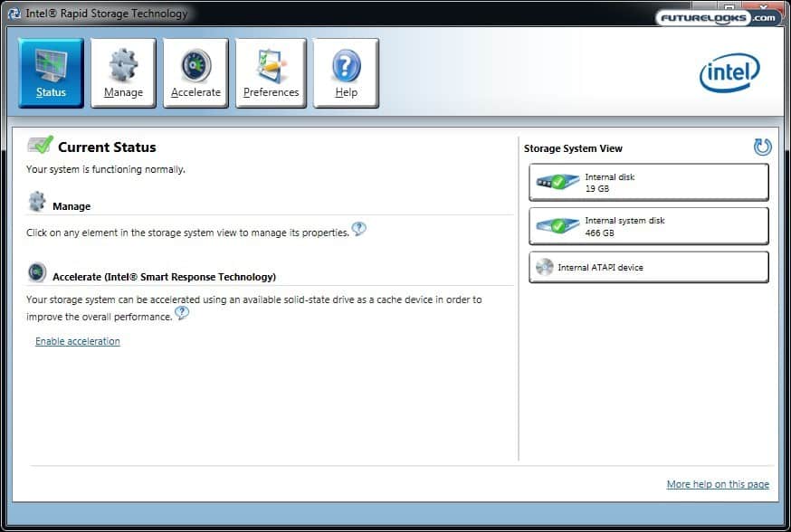Viewport: 791px width, 532px height.
Task: Click the Accelerate section gauge icon
Action: click(37, 272)
